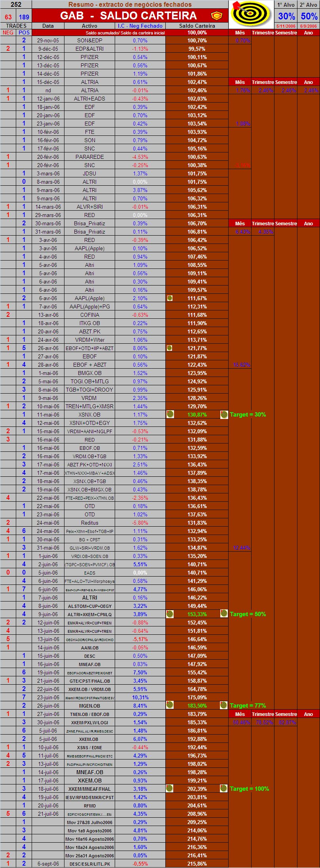Click the '10,31%' gain value
Image resolution: width=320 pixels, height=868 pixels.
tap(140, 697)
